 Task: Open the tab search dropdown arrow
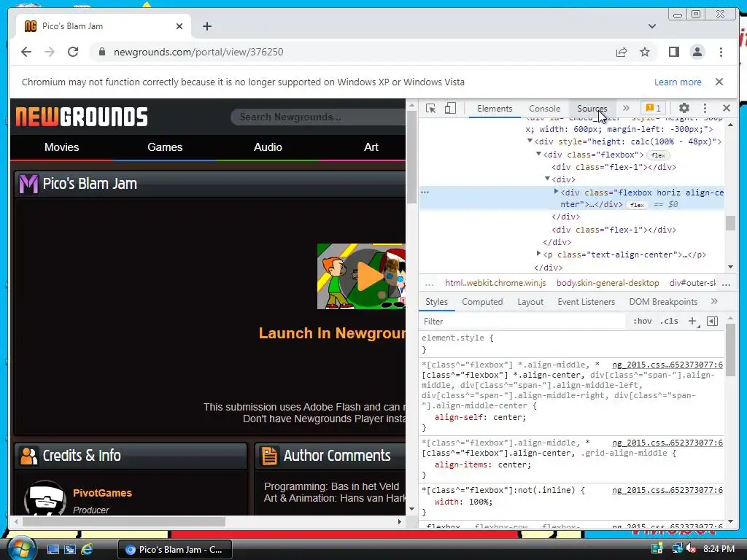(651, 26)
